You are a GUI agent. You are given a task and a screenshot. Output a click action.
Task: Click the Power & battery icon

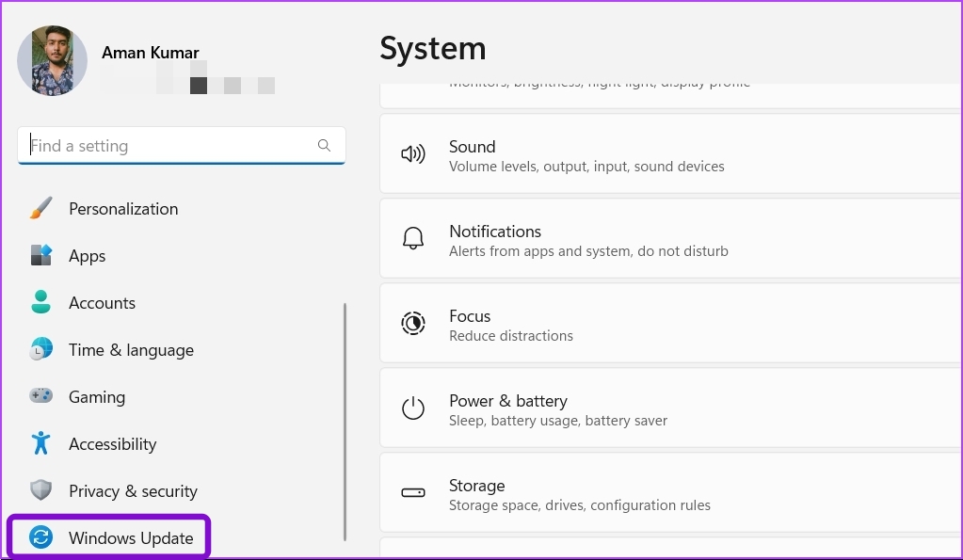pyautogui.click(x=412, y=408)
